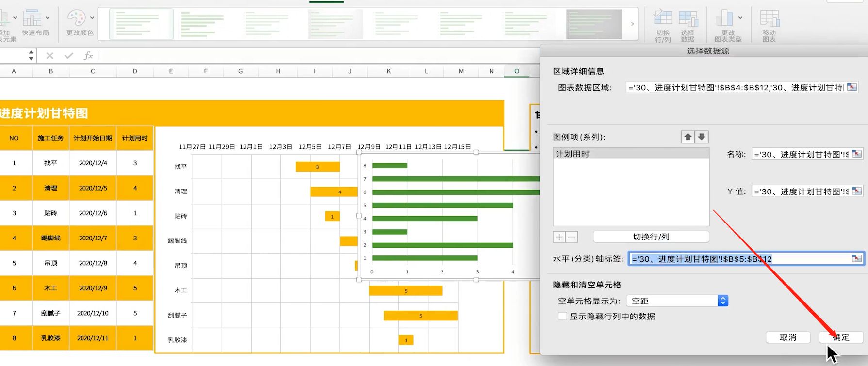Select the fifth chart style thumbnail
Image resolution: width=868 pixels, height=366 pixels.
(x=396, y=24)
